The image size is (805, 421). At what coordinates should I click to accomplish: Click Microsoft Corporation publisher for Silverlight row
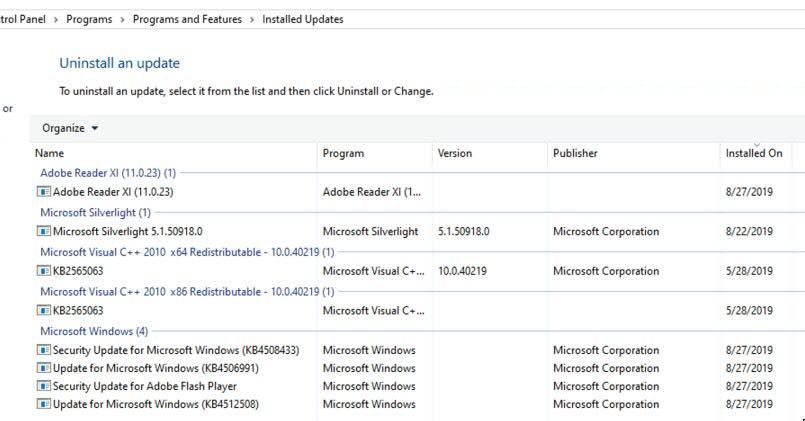[x=606, y=232]
